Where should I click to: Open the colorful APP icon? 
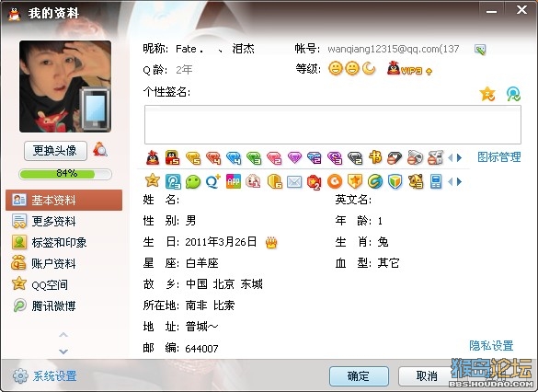click(x=234, y=181)
